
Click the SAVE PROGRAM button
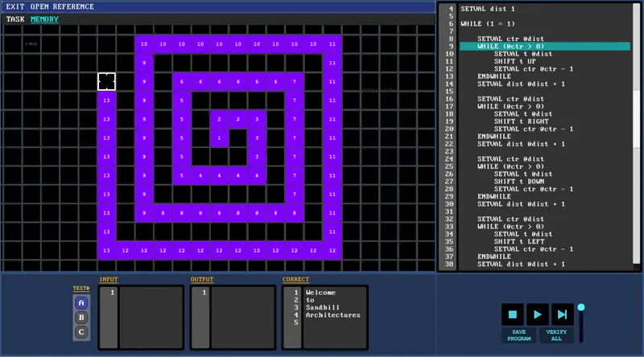[x=518, y=335]
